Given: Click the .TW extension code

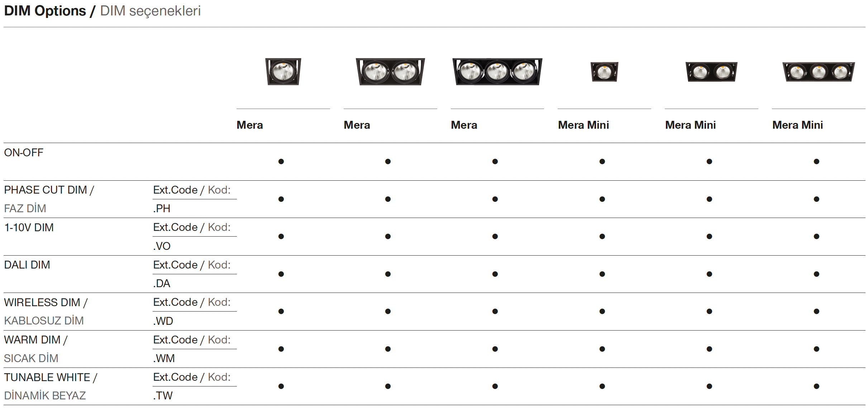Looking at the screenshot, I should point(163,395).
